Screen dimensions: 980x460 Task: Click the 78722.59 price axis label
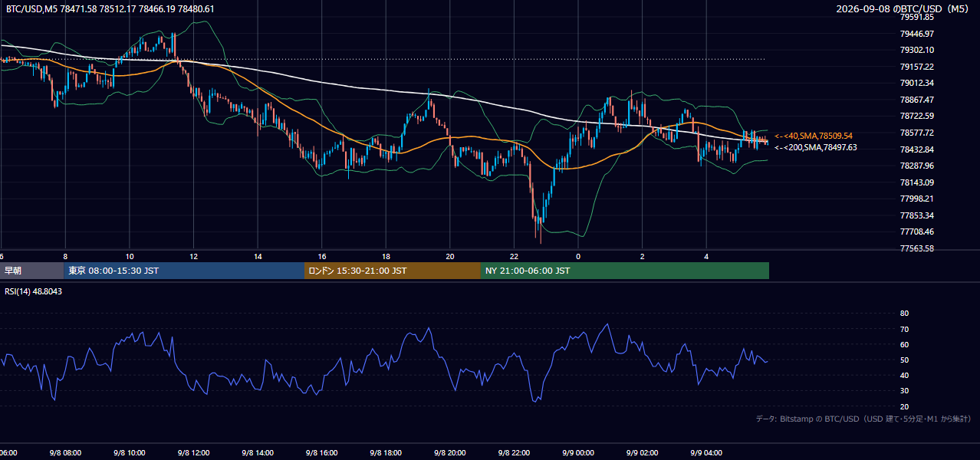coord(916,116)
